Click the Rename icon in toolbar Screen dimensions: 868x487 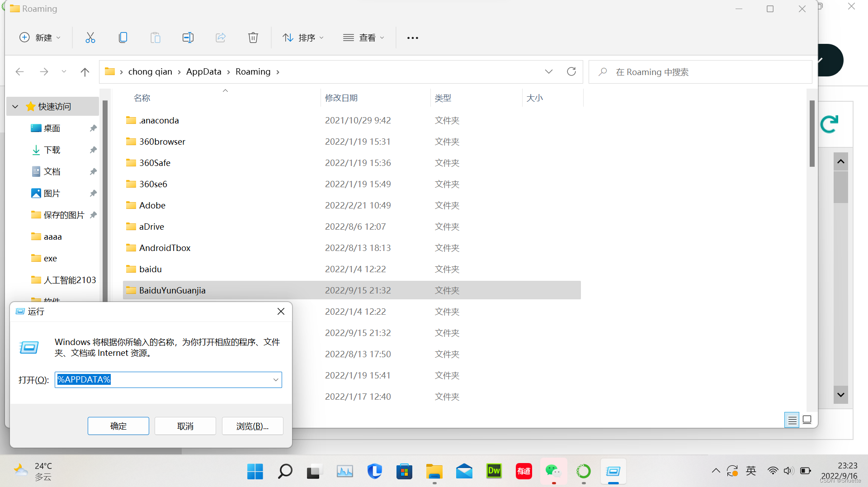[188, 38]
